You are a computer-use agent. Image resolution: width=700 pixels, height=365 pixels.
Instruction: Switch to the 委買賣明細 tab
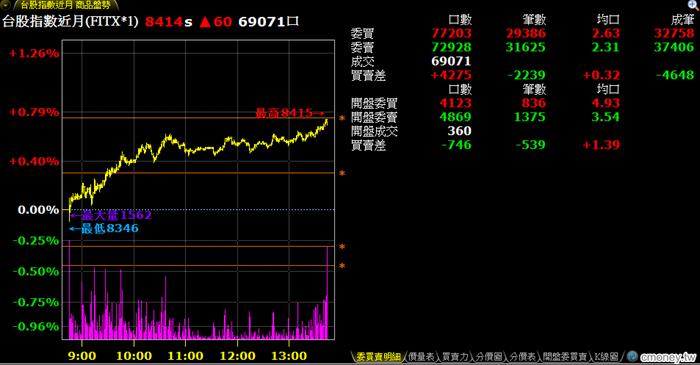[378, 357]
